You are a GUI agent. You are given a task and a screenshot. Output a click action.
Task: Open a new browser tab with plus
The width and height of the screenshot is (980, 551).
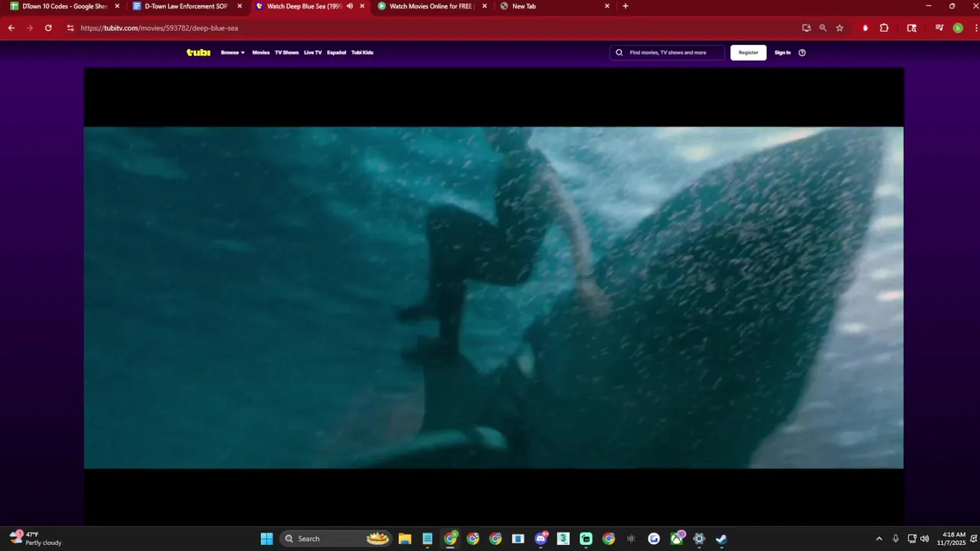[626, 6]
